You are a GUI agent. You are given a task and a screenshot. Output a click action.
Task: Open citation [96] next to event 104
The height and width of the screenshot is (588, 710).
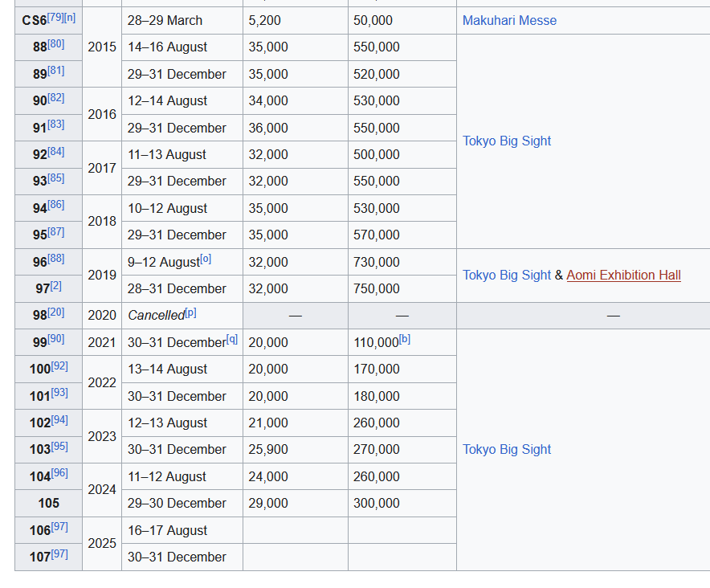pos(59,473)
